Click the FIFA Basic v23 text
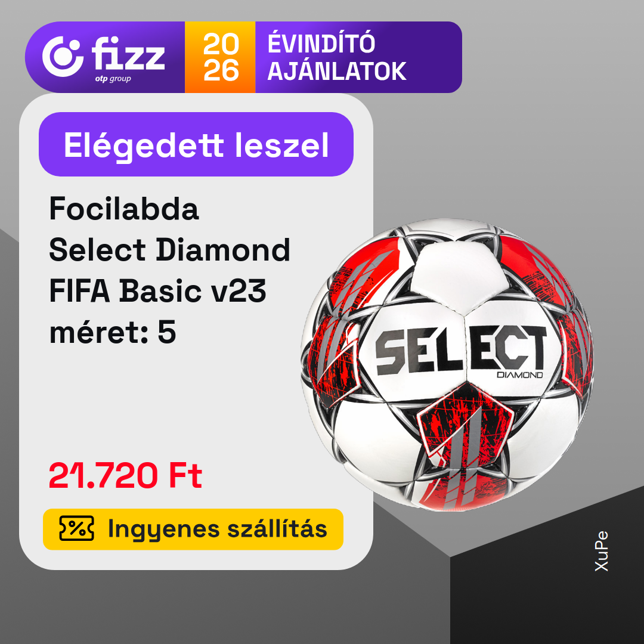644x644 pixels. 157,291
